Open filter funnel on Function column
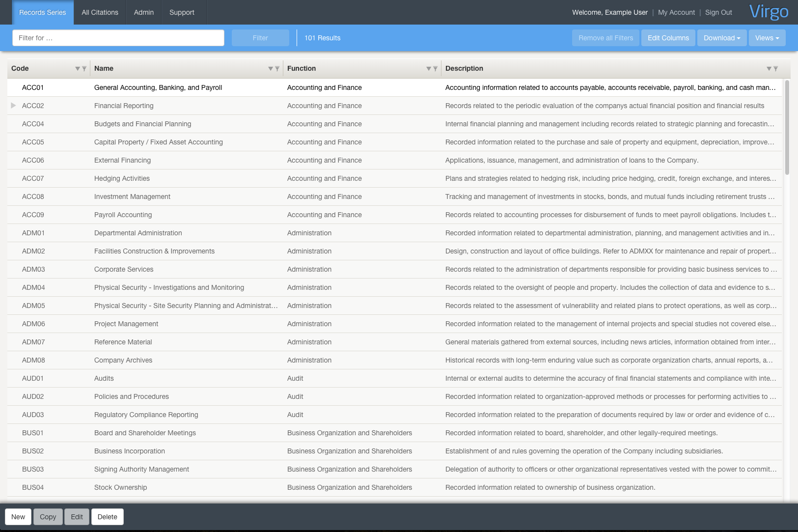798x532 pixels. (x=435, y=69)
